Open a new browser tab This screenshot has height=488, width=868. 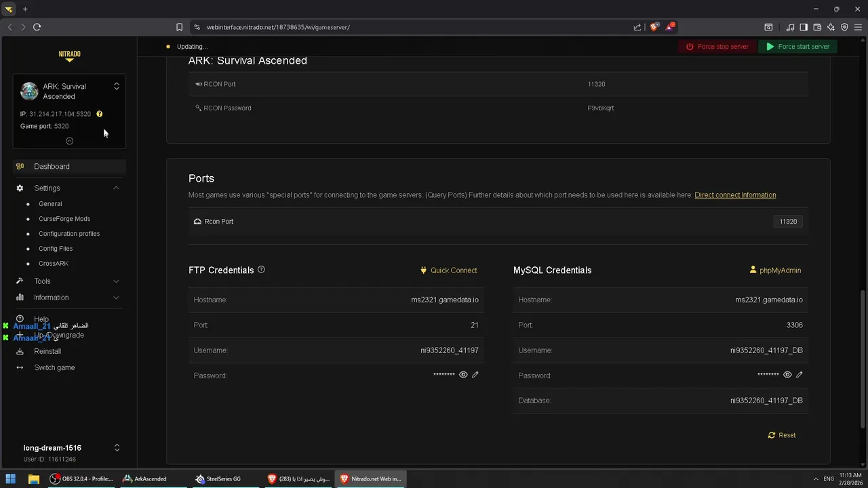pos(25,9)
